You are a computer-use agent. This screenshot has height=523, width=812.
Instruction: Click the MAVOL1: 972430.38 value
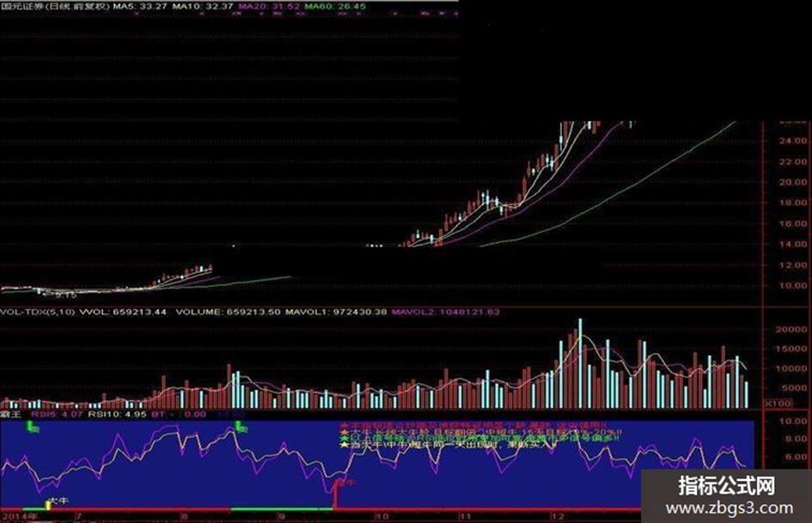(x=336, y=312)
